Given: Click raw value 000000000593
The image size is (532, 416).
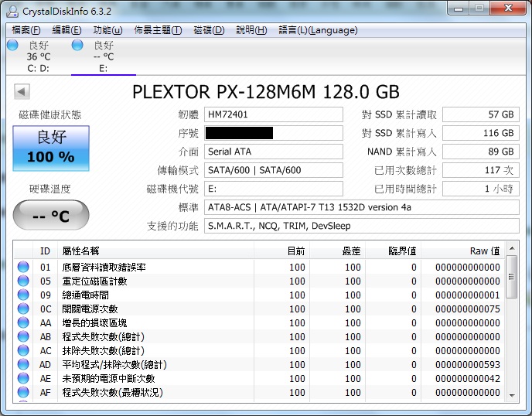Looking at the screenshot, I should 468,365.
